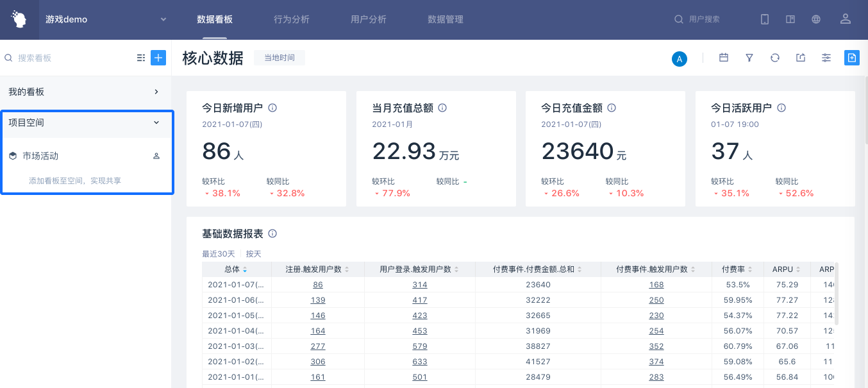Open the 314 user login count link
Viewport: 868px width, 388px height.
pyautogui.click(x=420, y=285)
